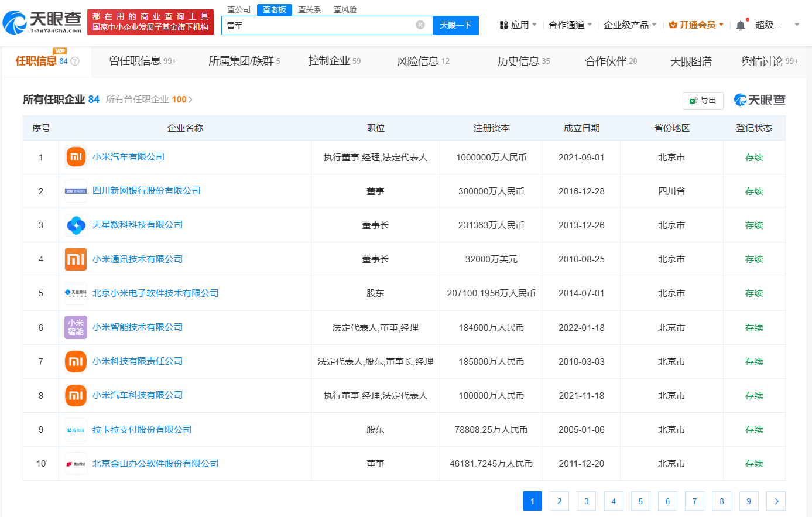
Task: Export the list with 导出 button
Action: tap(703, 101)
